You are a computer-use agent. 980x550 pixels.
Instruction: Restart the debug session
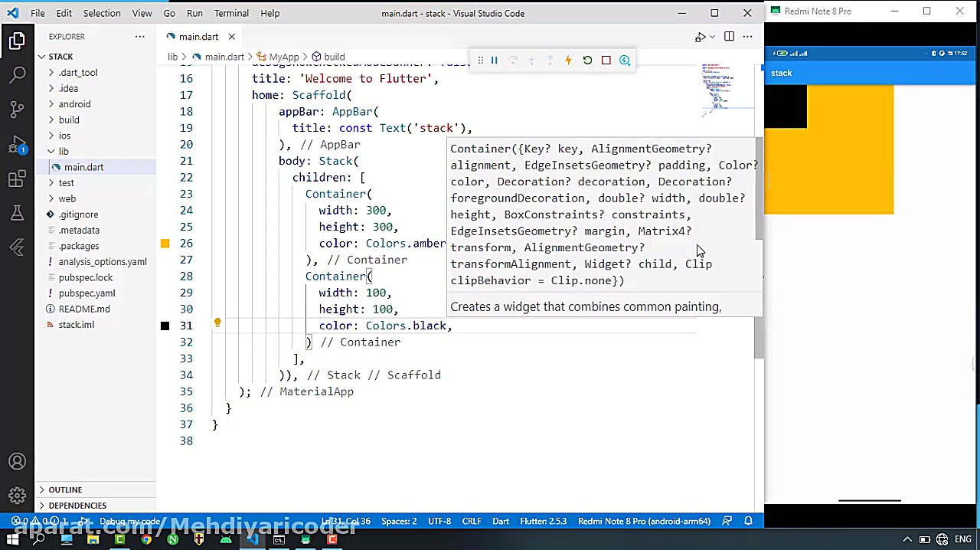pos(587,60)
